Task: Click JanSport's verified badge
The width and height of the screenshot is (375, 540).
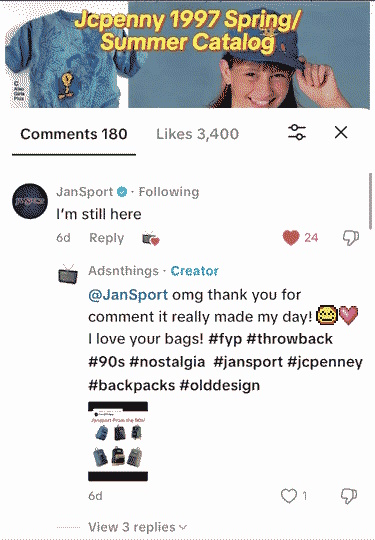Action: click(x=122, y=192)
